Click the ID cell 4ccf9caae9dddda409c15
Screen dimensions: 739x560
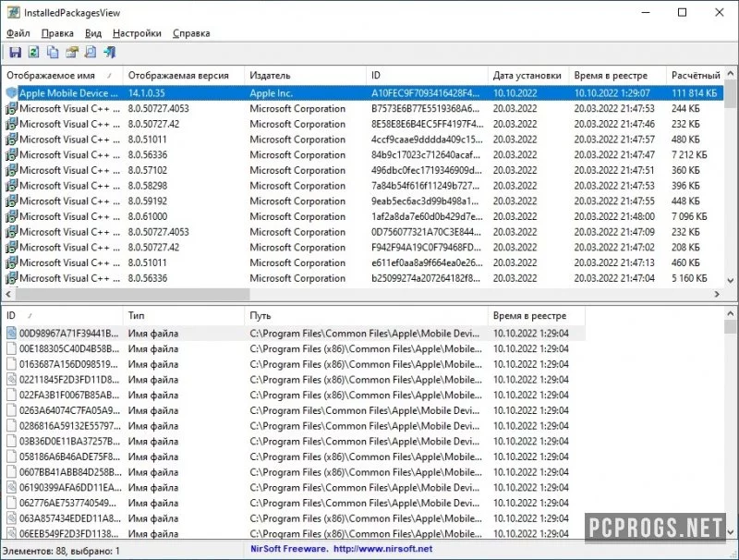point(427,140)
